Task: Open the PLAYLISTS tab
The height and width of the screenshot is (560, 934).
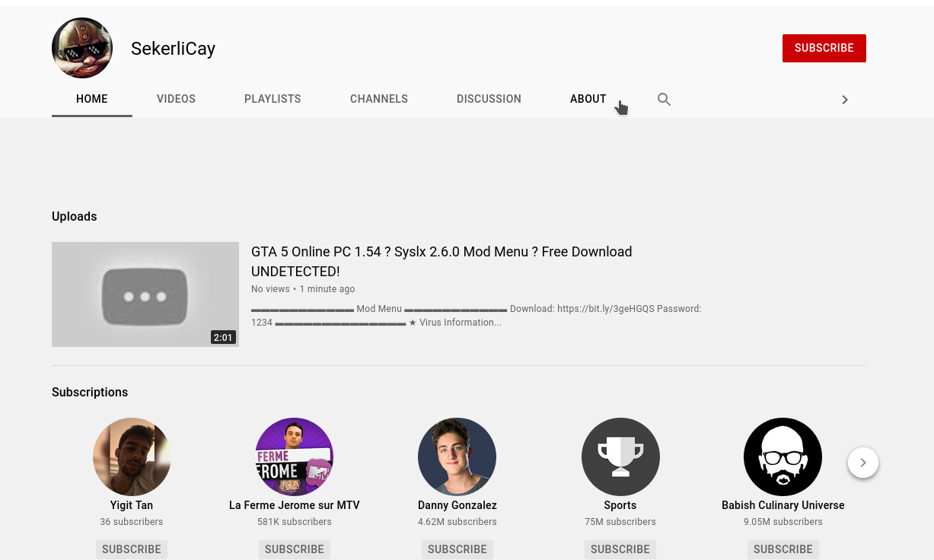Action: (x=273, y=99)
